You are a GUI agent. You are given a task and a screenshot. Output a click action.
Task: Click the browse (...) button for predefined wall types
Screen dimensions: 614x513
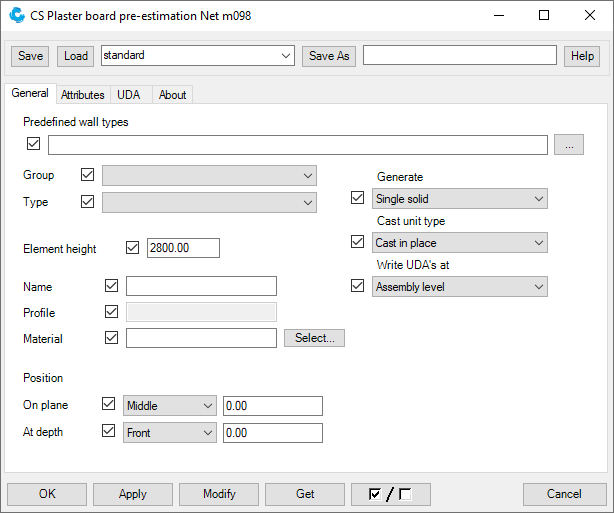568,145
